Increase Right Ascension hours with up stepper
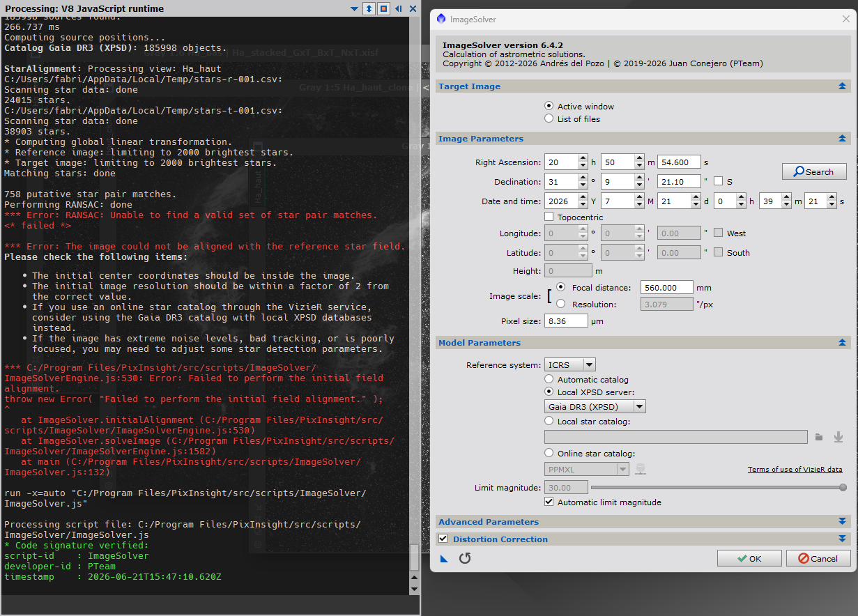This screenshot has width=858, height=616. click(583, 159)
